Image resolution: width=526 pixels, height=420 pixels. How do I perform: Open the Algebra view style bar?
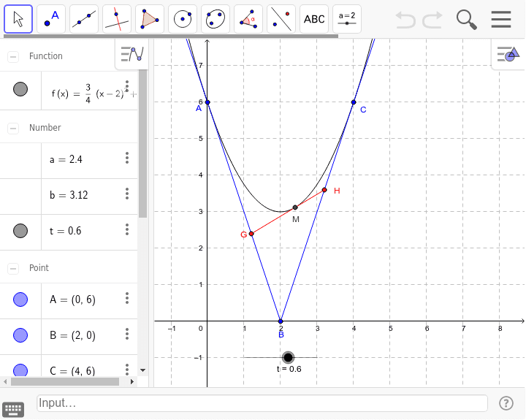pyautogui.click(x=131, y=54)
